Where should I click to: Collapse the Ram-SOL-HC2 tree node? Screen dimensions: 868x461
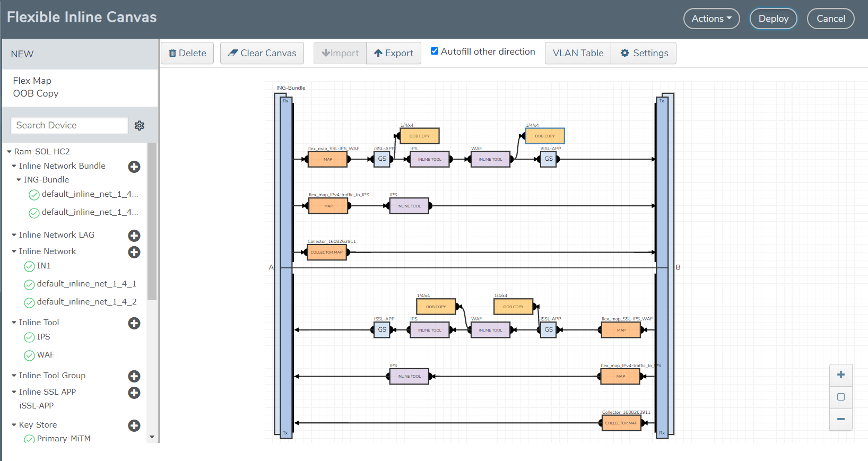[9, 152]
